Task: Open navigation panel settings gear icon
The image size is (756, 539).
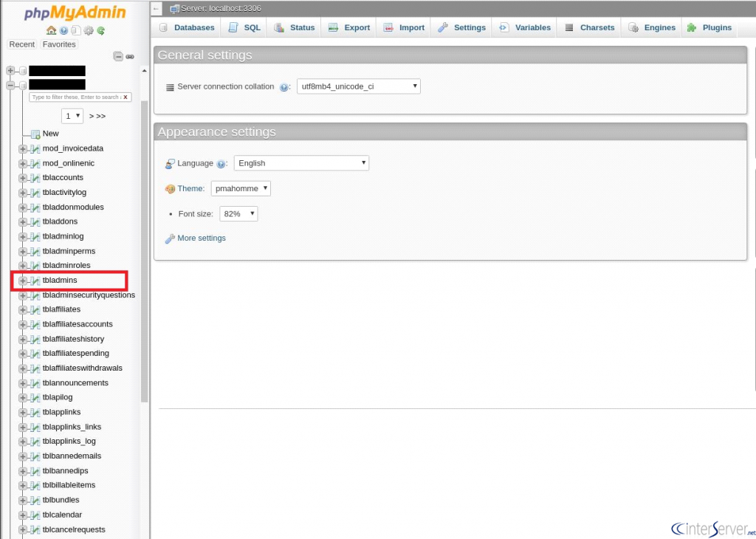Action: [89, 30]
